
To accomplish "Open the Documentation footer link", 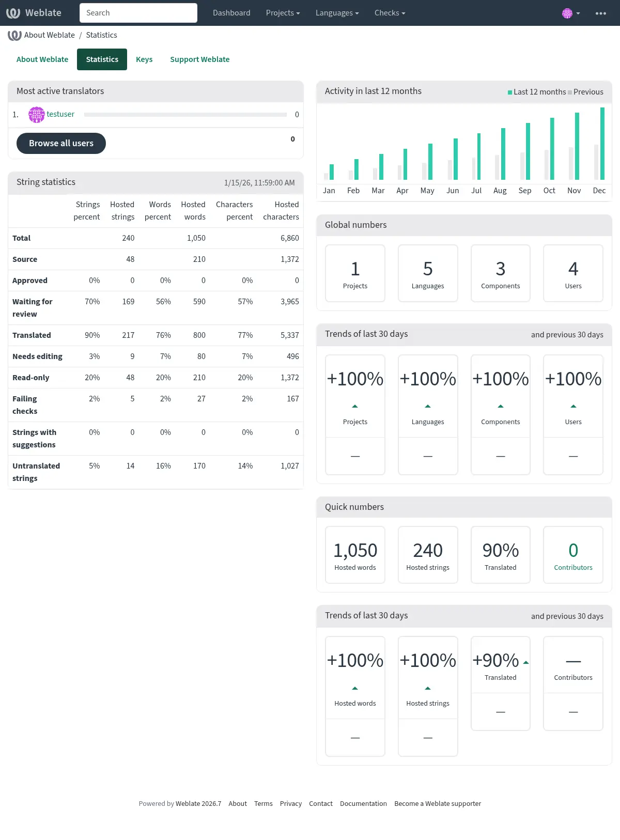I will [x=363, y=803].
